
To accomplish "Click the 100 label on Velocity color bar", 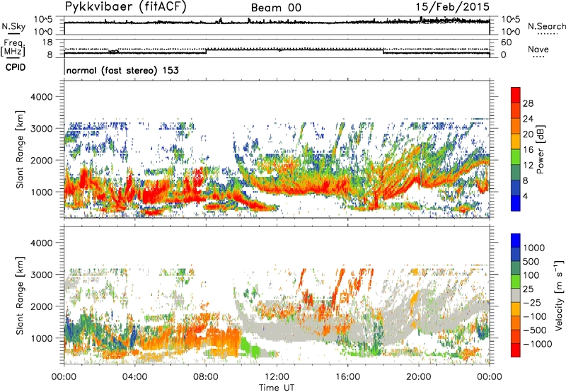I will click(x=531, y=275).
